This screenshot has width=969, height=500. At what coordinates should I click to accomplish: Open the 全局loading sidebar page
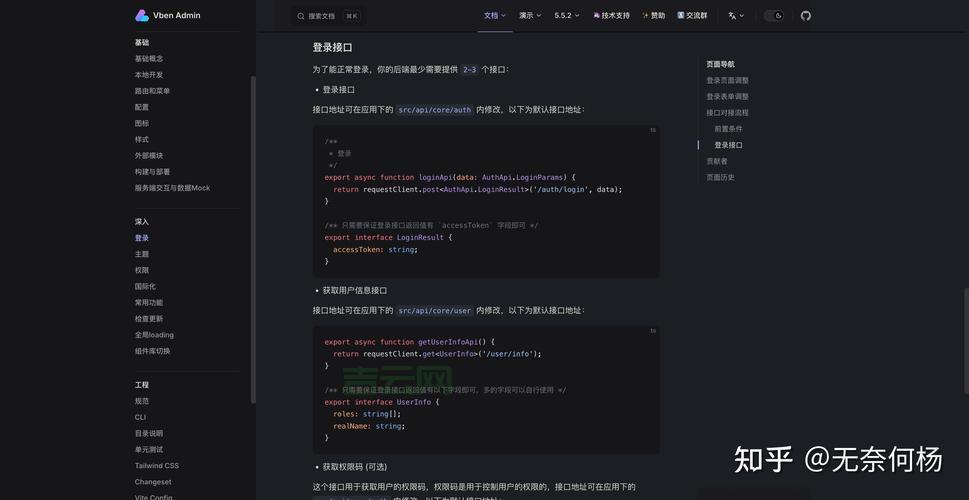pos(154,335)
